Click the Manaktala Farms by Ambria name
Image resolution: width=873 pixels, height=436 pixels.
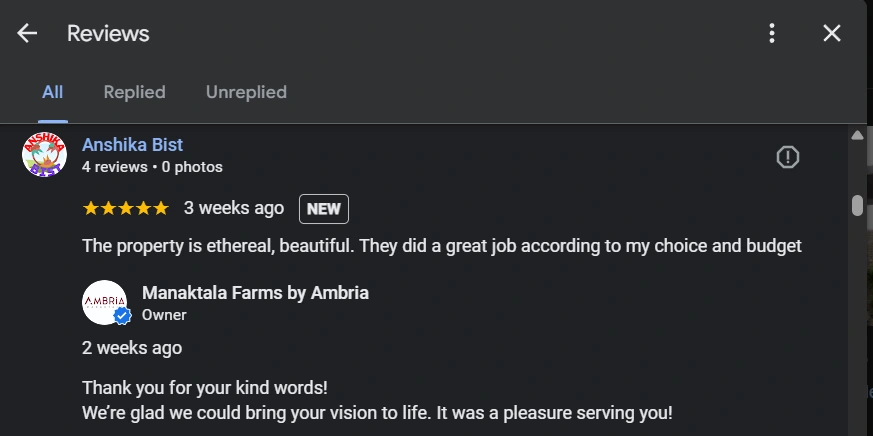(x=255, y=293)
